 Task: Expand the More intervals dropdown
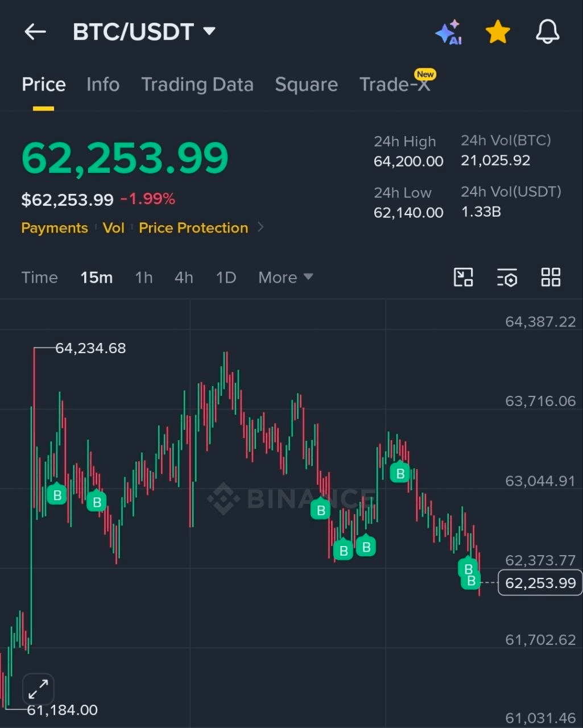(286, 278)
